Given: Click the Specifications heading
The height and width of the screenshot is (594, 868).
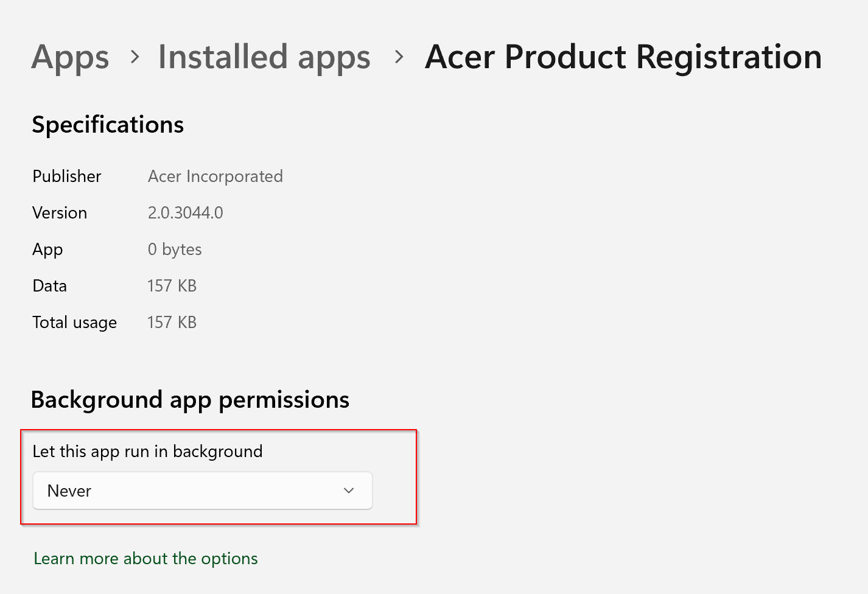Looking at the screenshot, I should click(x=108, y=125).
